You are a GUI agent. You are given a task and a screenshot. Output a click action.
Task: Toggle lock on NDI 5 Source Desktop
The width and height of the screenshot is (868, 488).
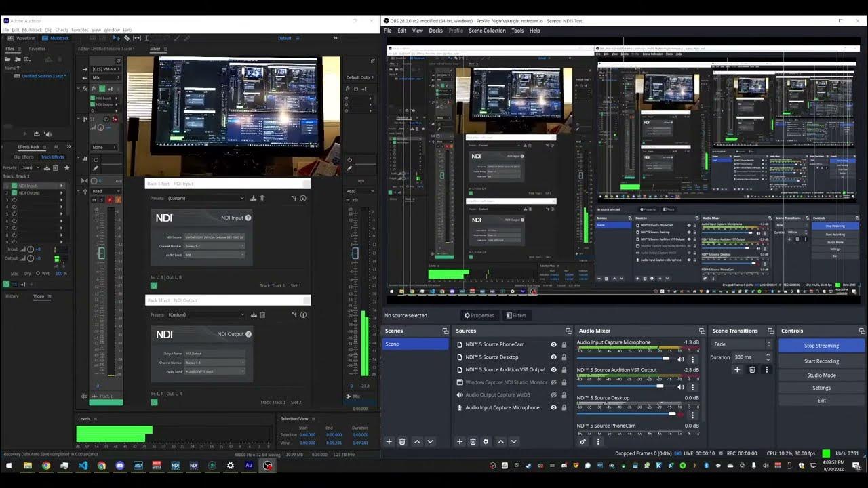(x=564, y=357)
